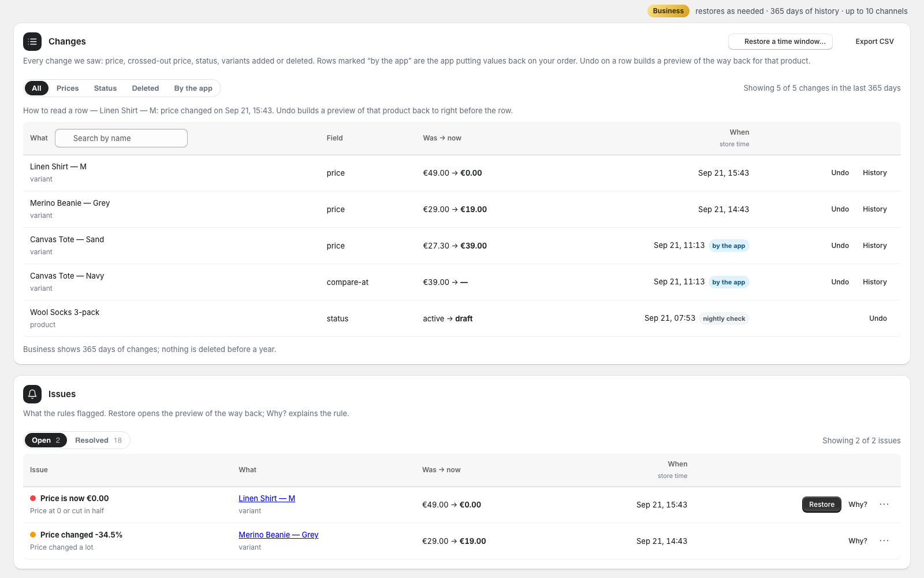924x578 pixels.
Task: Click the by the app badge on Canvas Tote — Sand
Action: 729,246
